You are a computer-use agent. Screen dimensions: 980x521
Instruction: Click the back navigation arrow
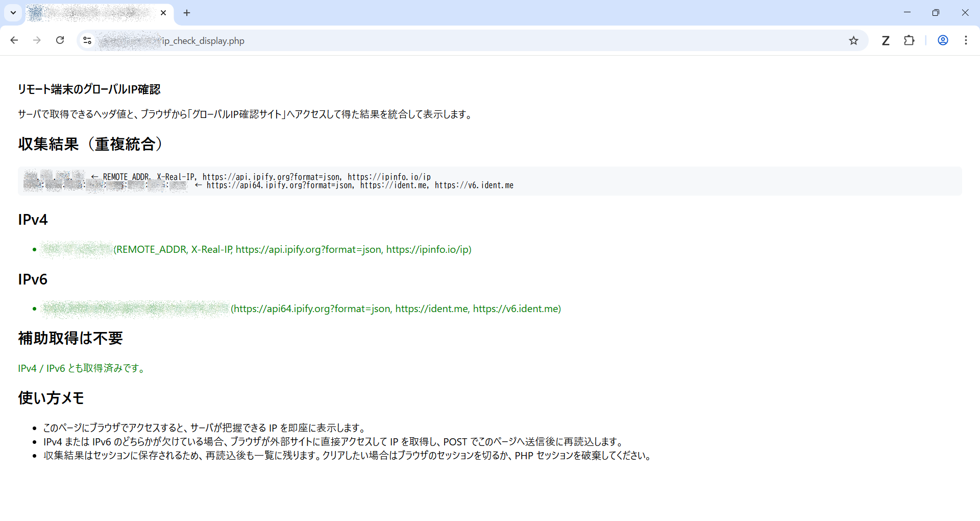point(14,40)
